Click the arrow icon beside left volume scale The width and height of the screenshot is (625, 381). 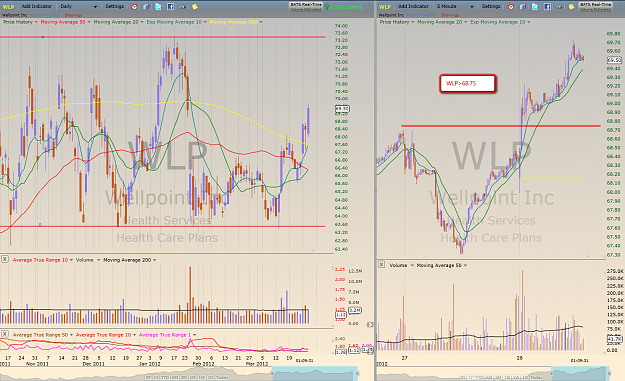tap(370, 324)
